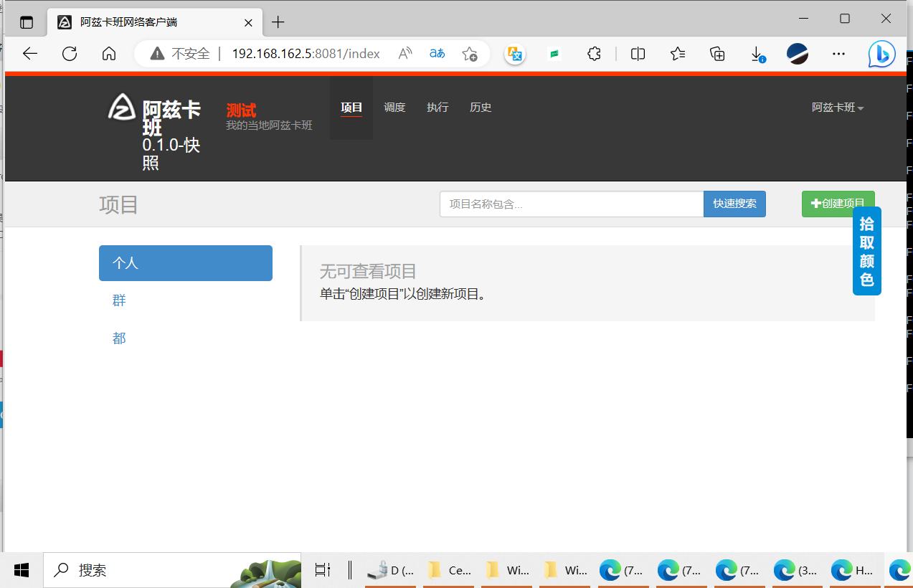Image resolution: width=913 pixels, height=588 pixels.
Task: Toggle read aloud in the address bar
Action: click(x=405, y=53)
